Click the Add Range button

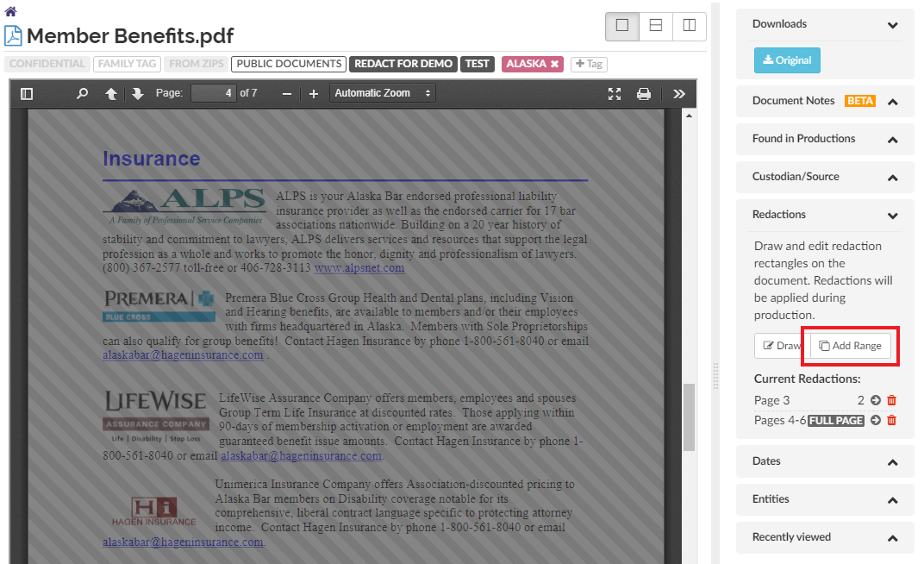click(x=851, y=346)
